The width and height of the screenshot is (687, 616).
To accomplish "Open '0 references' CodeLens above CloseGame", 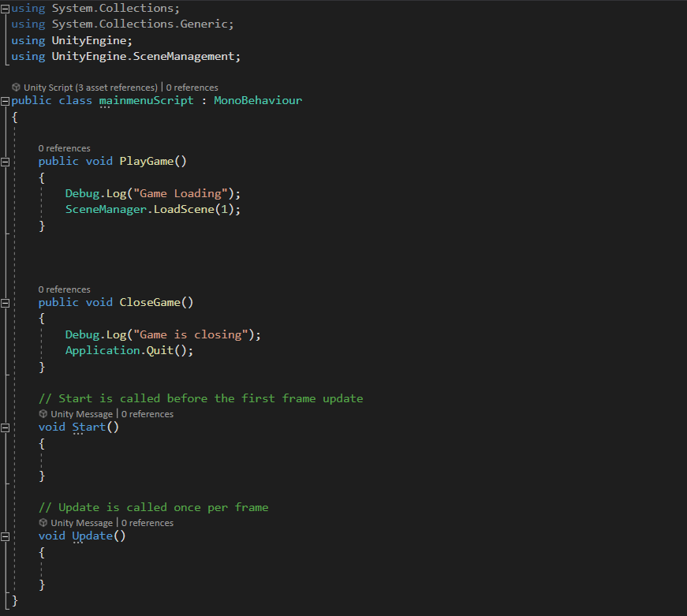I will tap(64, 289).
